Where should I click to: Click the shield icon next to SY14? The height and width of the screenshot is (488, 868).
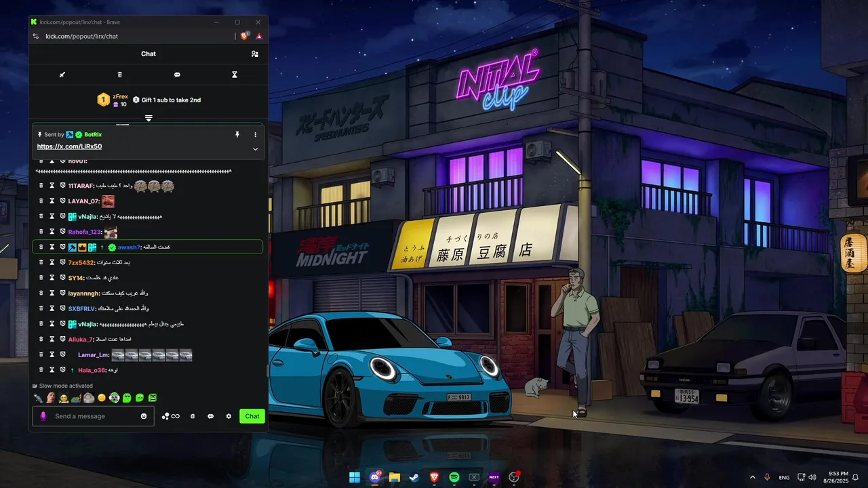[63, 278]
